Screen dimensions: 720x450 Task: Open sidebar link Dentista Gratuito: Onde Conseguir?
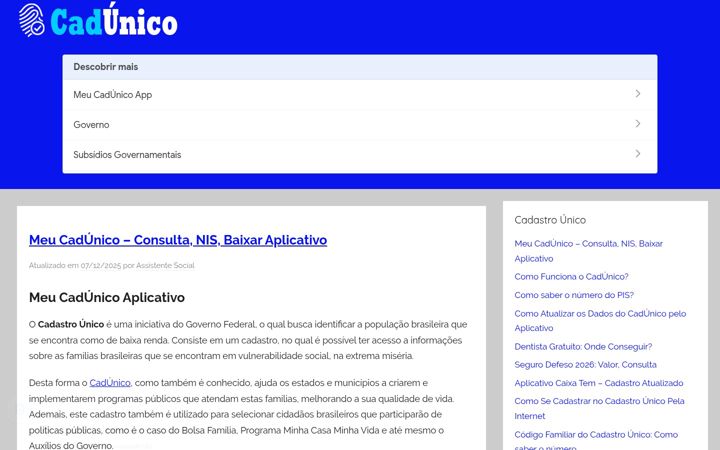coord(583,346)
